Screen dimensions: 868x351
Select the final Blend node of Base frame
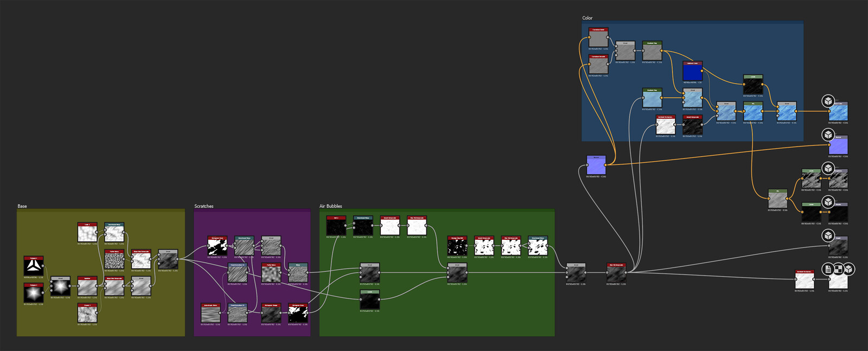(168, 259)
